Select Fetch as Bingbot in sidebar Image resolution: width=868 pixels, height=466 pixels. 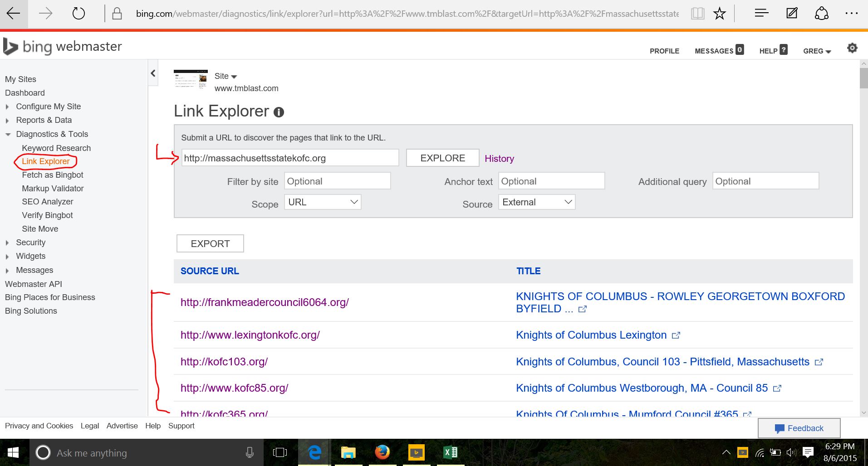(x=53, y=175)
